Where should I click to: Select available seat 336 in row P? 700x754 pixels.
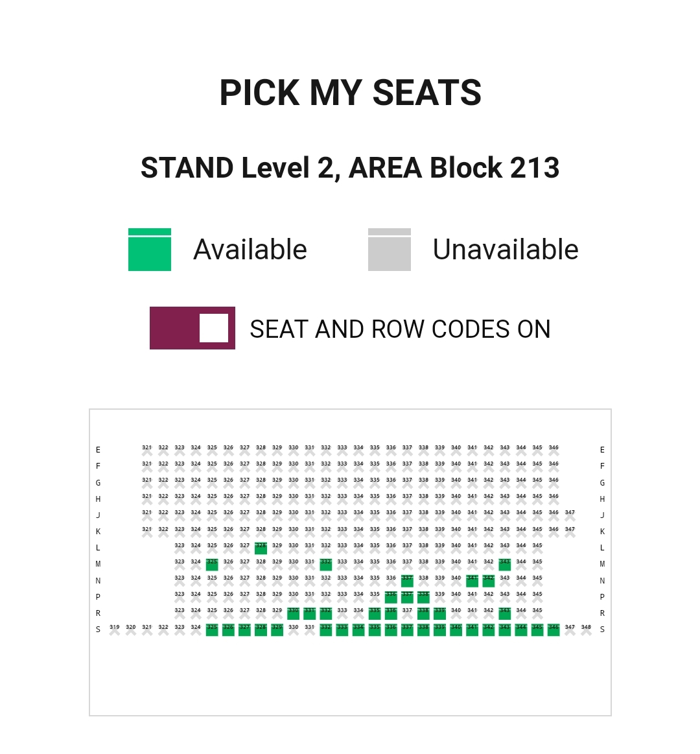point(391,597)
